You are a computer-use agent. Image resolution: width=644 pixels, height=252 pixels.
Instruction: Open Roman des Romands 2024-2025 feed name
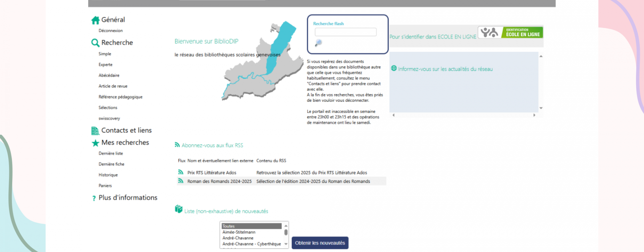pos(219,181)
